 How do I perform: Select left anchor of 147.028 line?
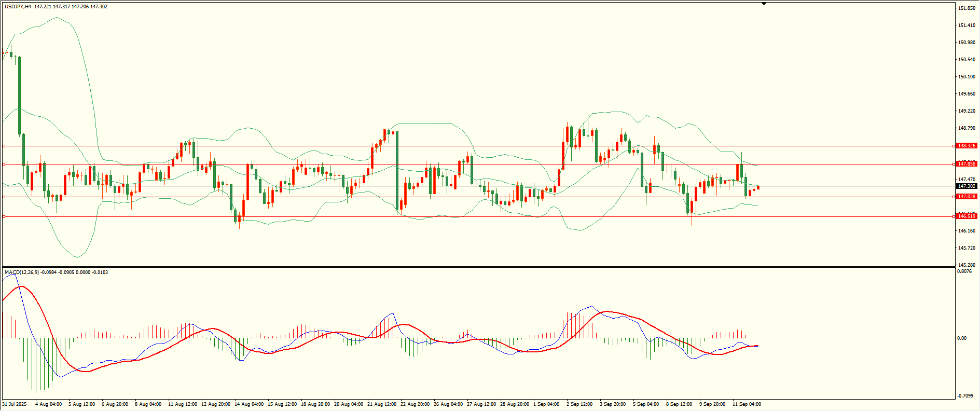pyautogui.click(x=4, y=197)
